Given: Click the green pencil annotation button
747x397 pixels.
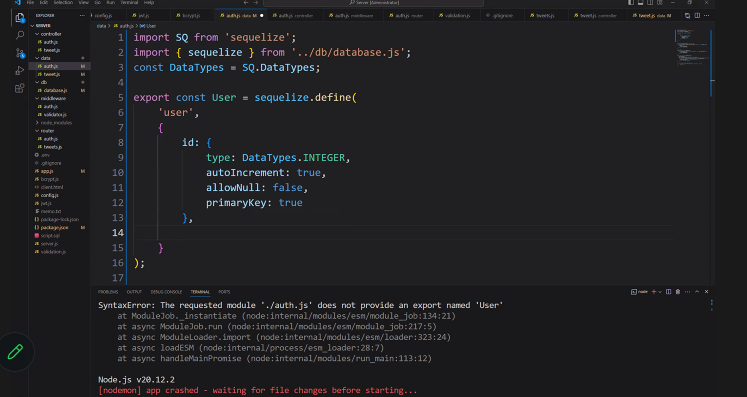Looking at the screenshot, I should (x=15, y=352).
